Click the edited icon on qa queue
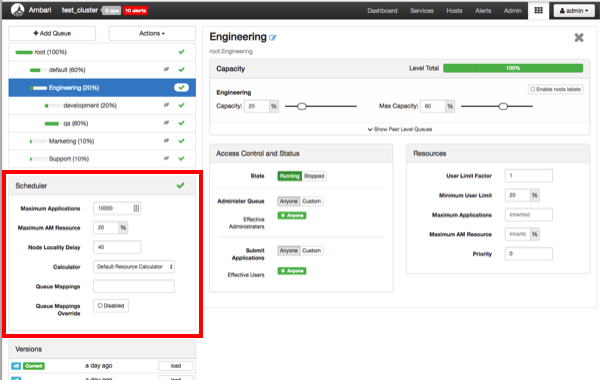This screenshot has width=600, height=380. tap(166, 123)
